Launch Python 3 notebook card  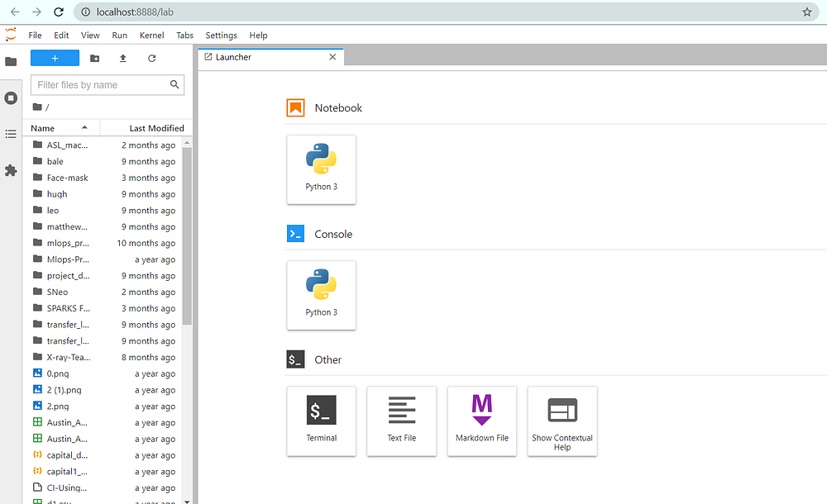tap(321, 169)
